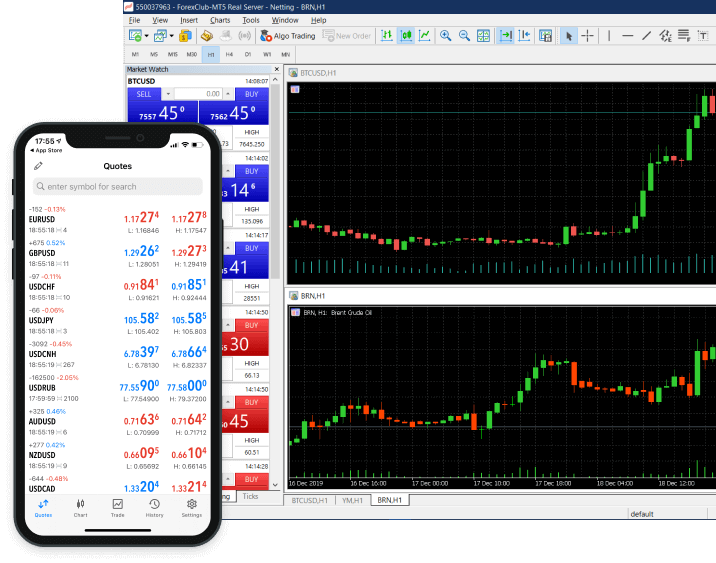Viewport: 716px width, 563px height.
Task: Select the equidistant channel tool
Action: [x=665, y=36]
